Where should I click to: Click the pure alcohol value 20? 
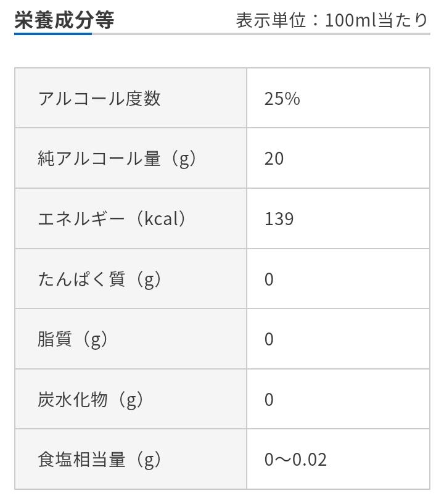[274, 159]
